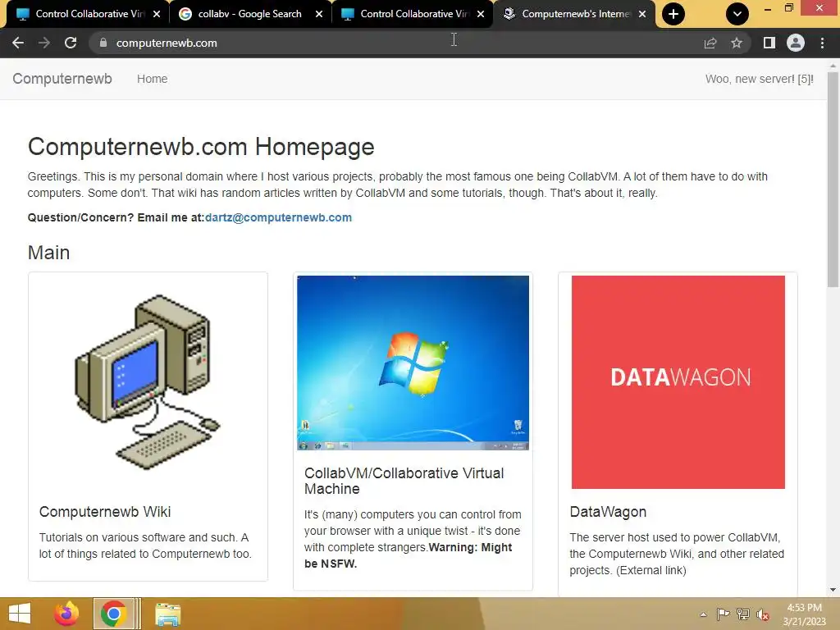Email dartz@computernewb.com link
Viewport: 840px width, 630px height.
(278, 217)
